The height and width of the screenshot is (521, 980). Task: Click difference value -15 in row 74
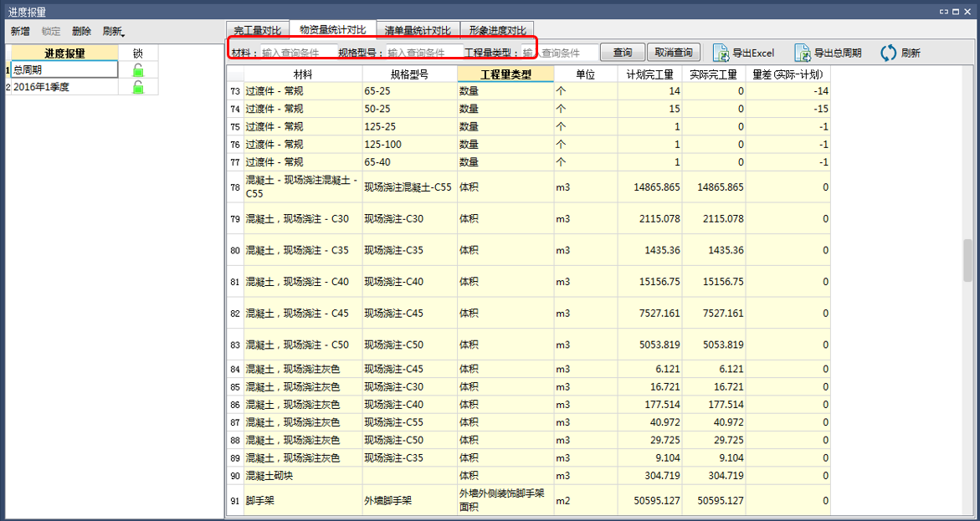click(x=788, y=109)
